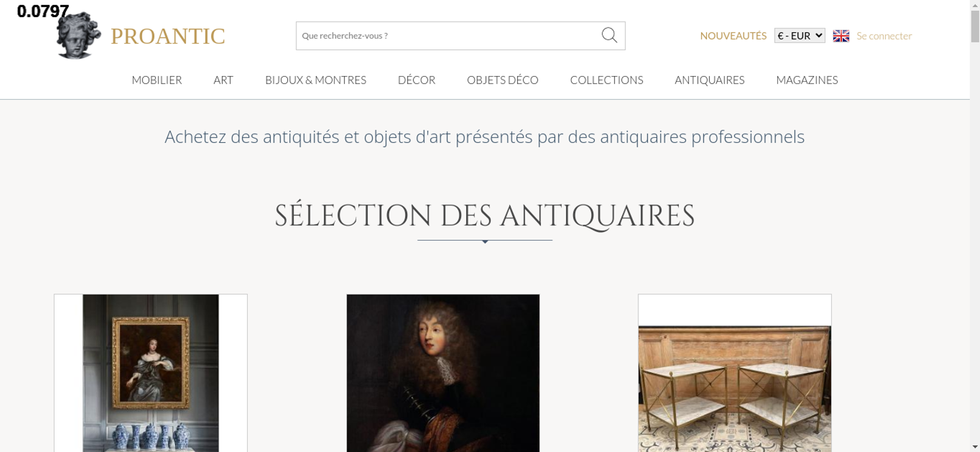Open the COLLECTIONS menu
The height and width of the screenshot is (452, 980).
click(607, 80)
